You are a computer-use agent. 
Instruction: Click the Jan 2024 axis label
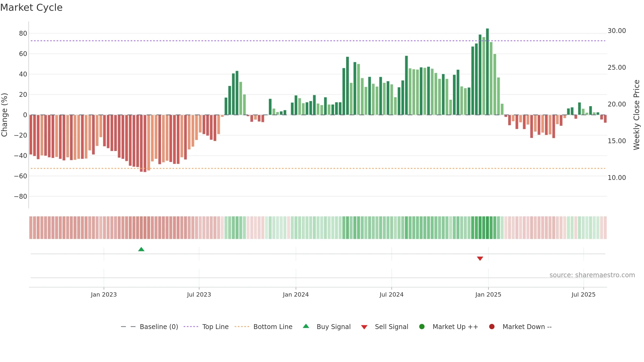[296, 294]
